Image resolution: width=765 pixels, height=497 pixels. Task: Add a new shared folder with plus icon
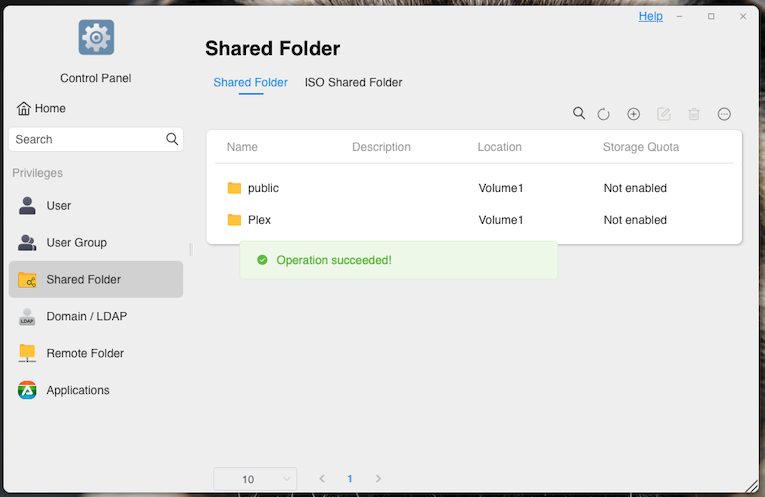pyautogui.click(x=633, y=114)
